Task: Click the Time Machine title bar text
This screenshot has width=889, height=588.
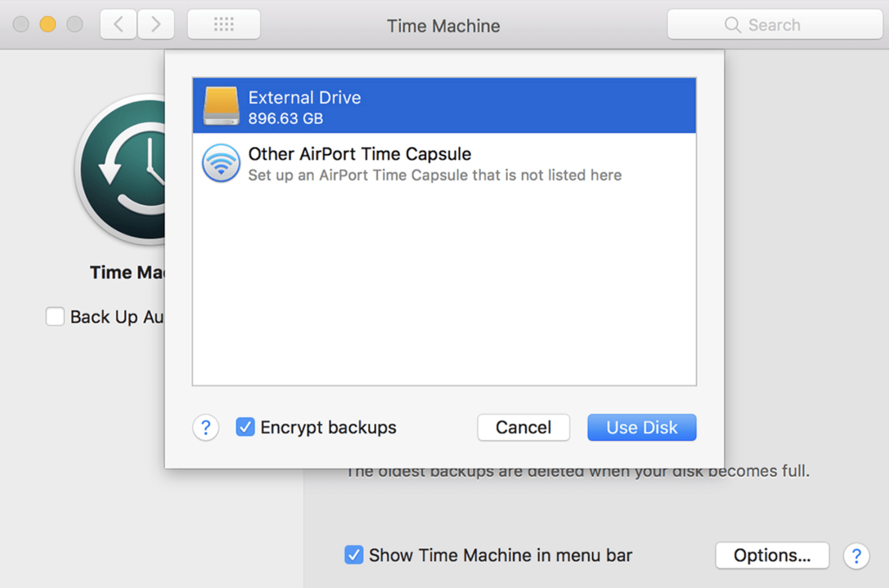Action: (x=443, y=26)
